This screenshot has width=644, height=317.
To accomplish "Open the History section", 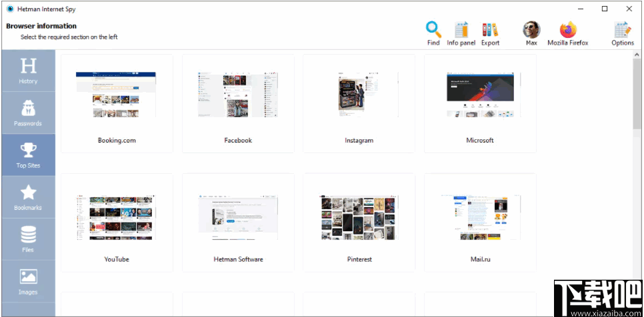I will [x=29, y=71].
